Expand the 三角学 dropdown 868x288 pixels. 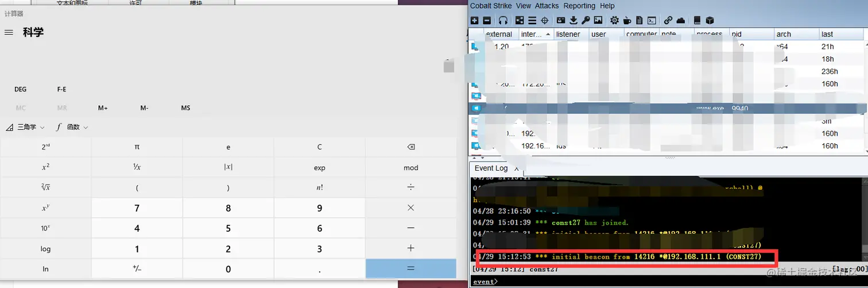(26, 127)
